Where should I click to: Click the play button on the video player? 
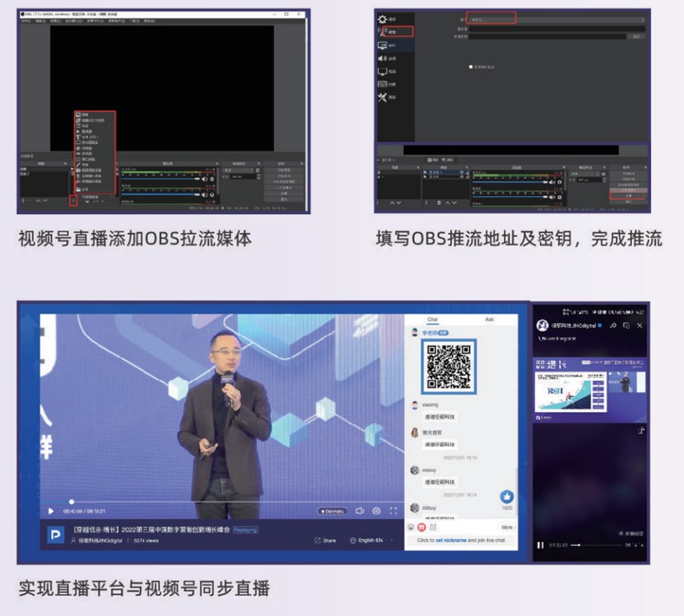pos(51,511)
